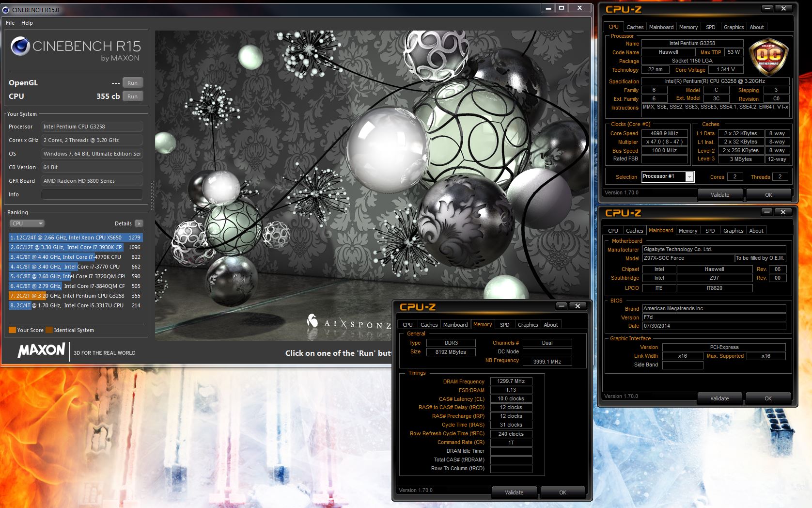Viewport: 812px width, 508px height.
Task: Select ranking row Core i5-3317U
Action: click(75, 305)
